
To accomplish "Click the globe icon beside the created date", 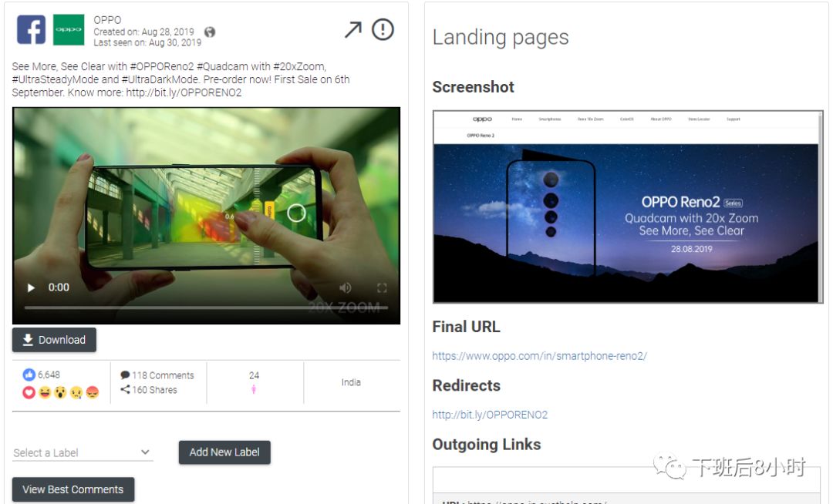I will tap(210, 32).
